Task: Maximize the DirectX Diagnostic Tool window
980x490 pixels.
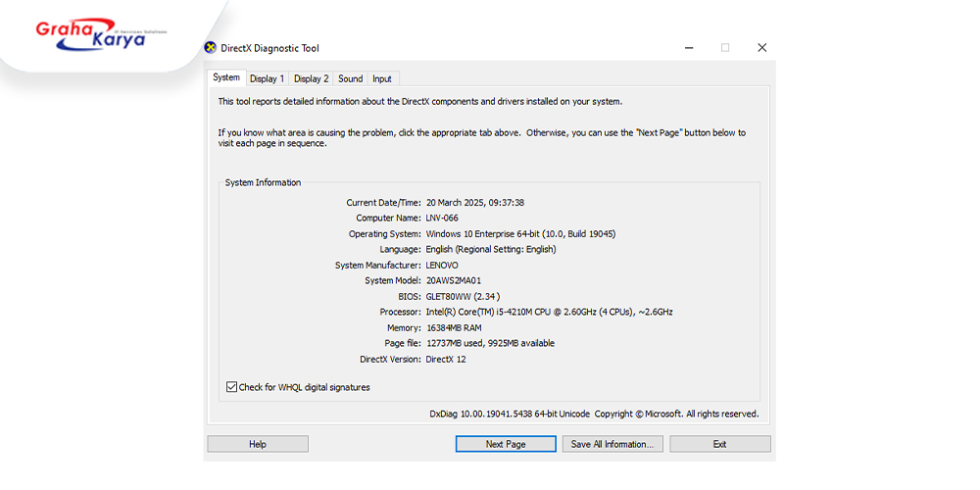Action: [725, 47]
